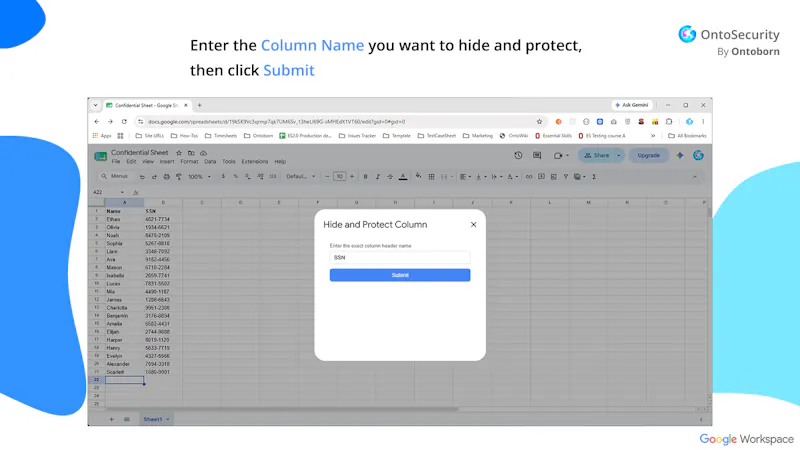Open the text color picker
This screenshot has height=450, width=800.
point(403,177)
